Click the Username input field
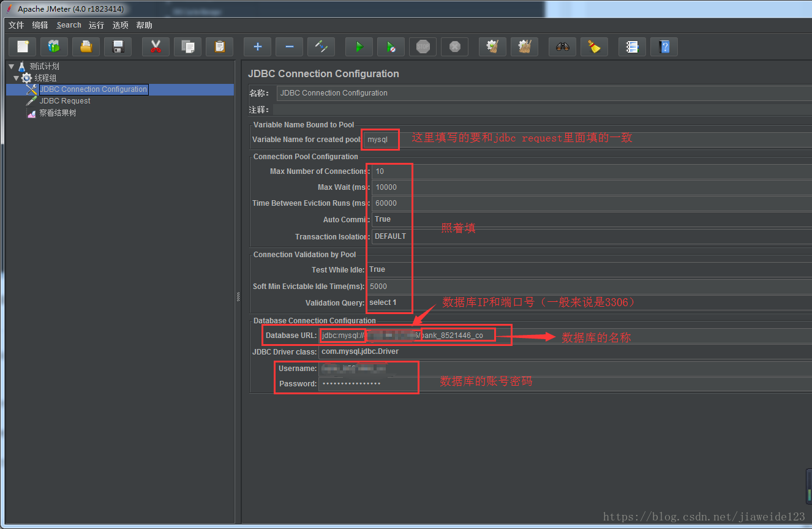The image size is (812, 529). coord(565,369)
